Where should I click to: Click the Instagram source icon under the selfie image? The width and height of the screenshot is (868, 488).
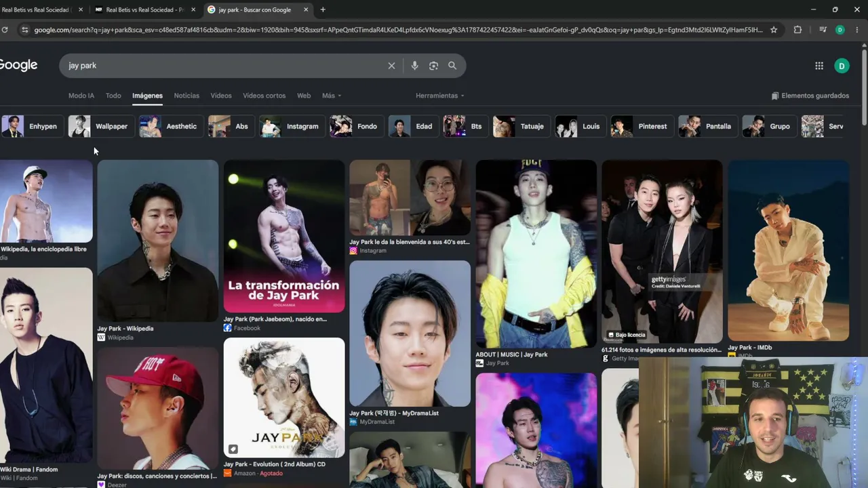pos(353,251)
